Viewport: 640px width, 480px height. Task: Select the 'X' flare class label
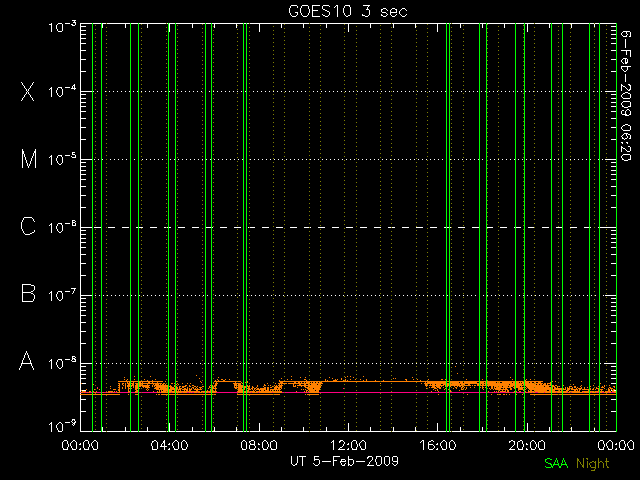pyautogui.click(x=28, y=91)
